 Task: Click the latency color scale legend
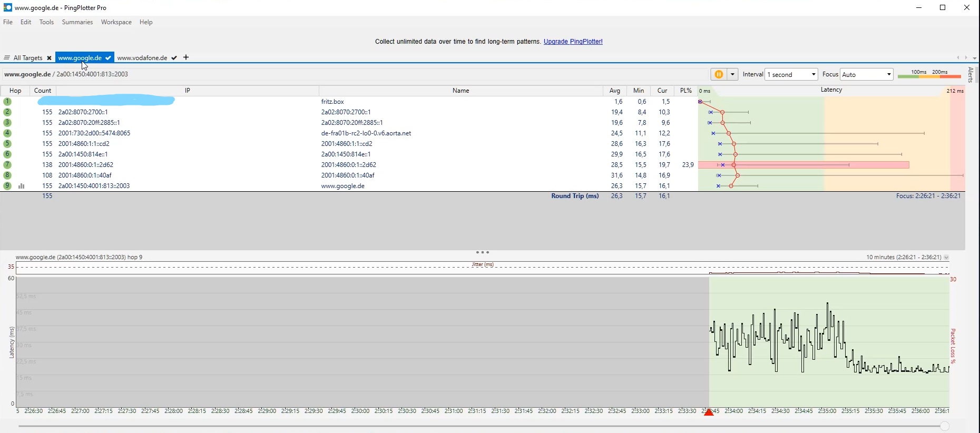(929, 74)
